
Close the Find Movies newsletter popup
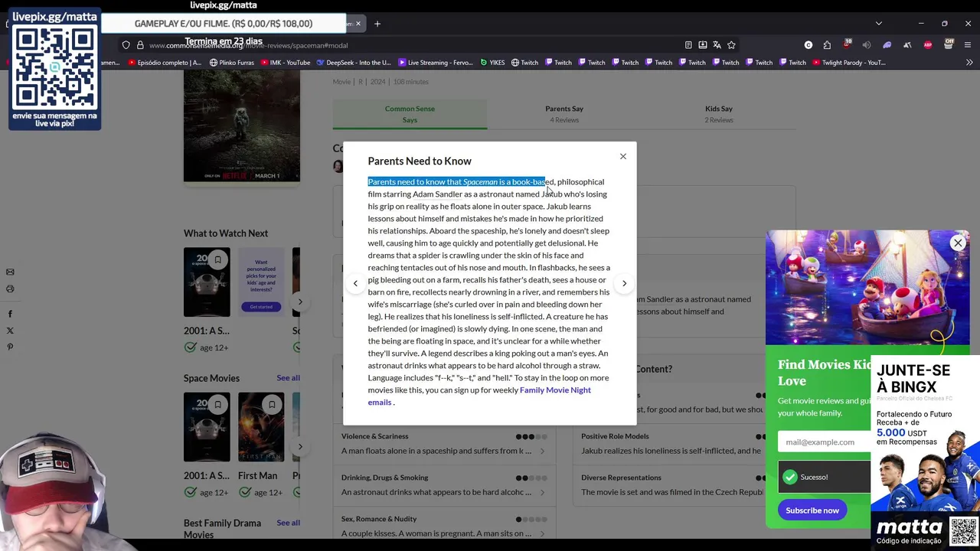point(958,243)
